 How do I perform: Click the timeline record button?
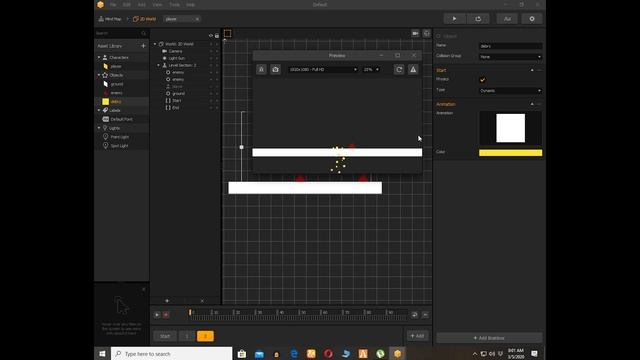[x=166, y=315]
